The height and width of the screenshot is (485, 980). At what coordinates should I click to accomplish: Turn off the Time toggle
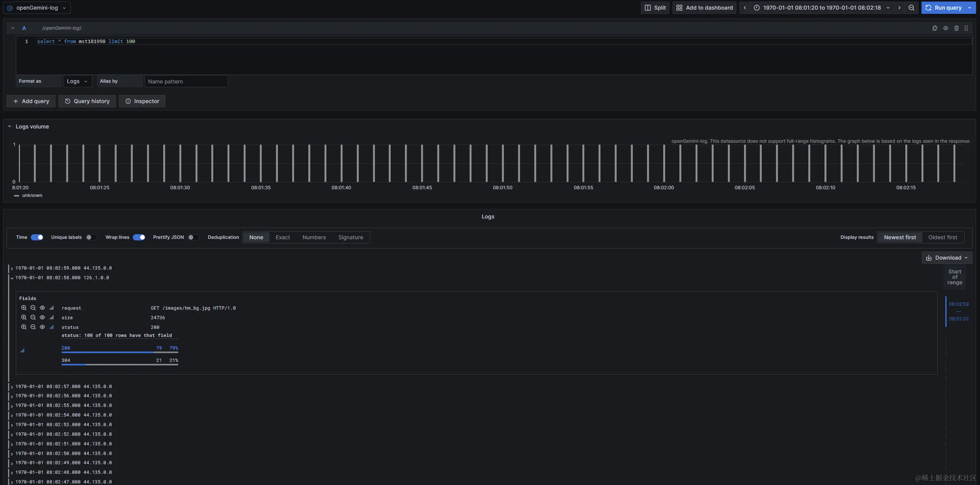[37, 237]
